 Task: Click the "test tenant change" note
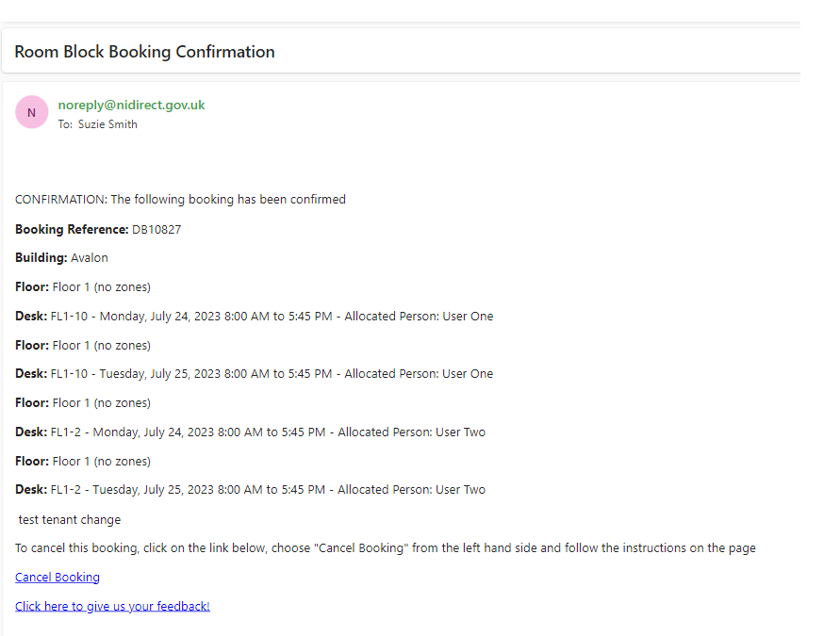(70, 519)
